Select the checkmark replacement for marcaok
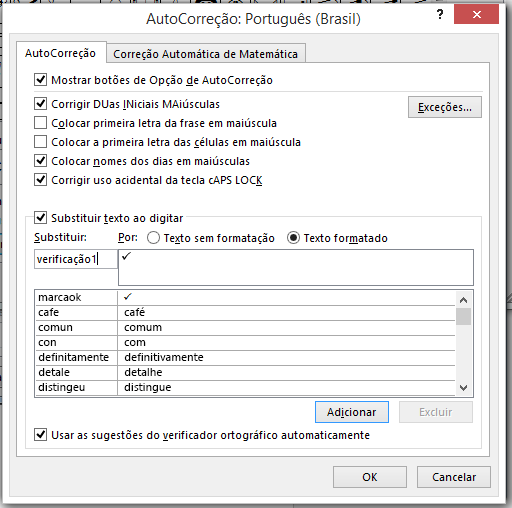 286,297
